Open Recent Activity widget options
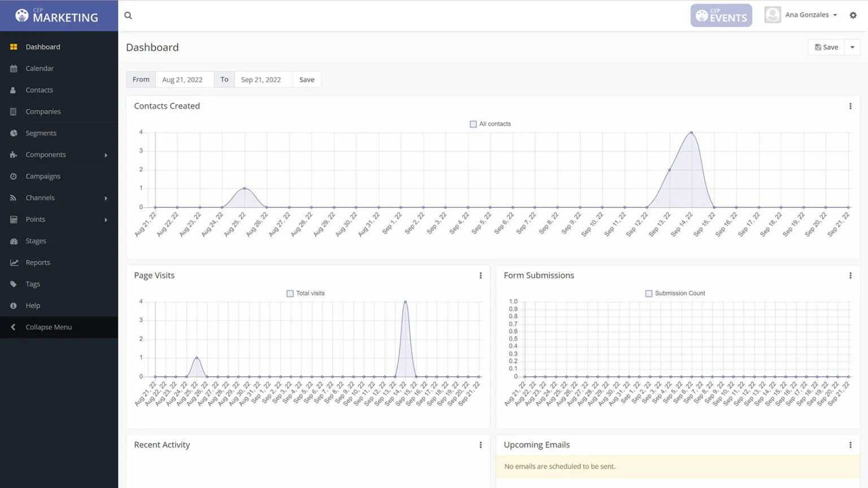This screenshot has width=868, height=488. pyautogui.click(x=480, y=445)
